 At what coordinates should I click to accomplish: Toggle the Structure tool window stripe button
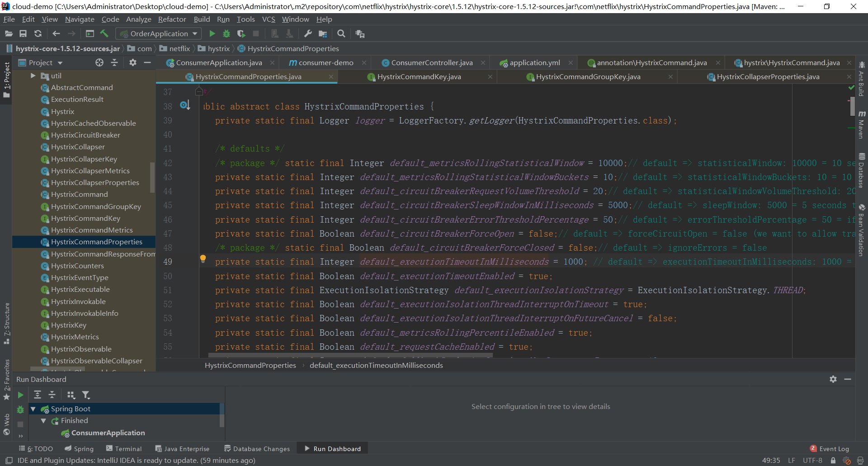pos(7,323)
